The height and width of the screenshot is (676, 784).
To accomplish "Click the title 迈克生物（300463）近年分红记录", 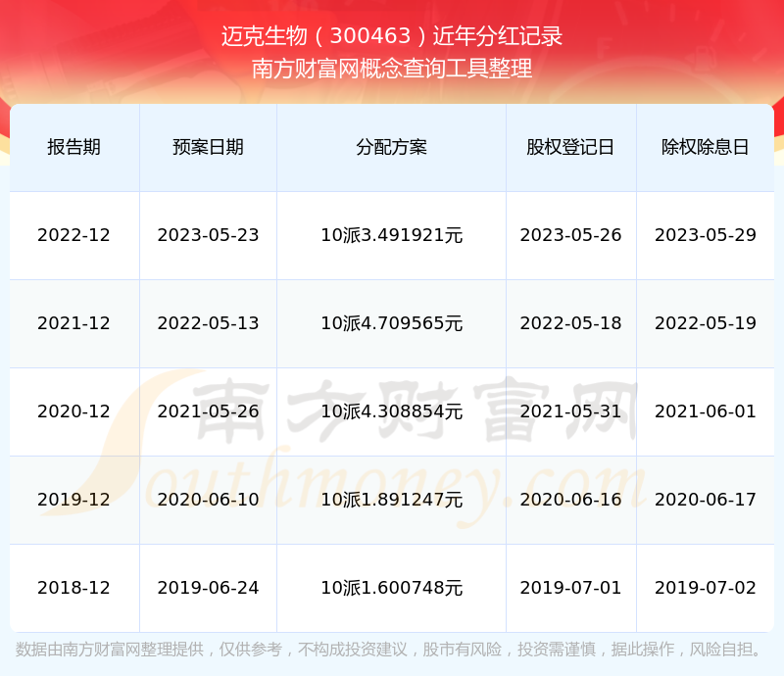I will click(392, 36).
